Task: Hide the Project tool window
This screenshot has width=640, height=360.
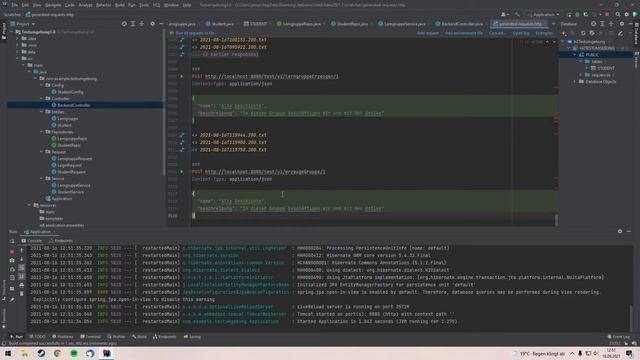Action: click(161, 24)
